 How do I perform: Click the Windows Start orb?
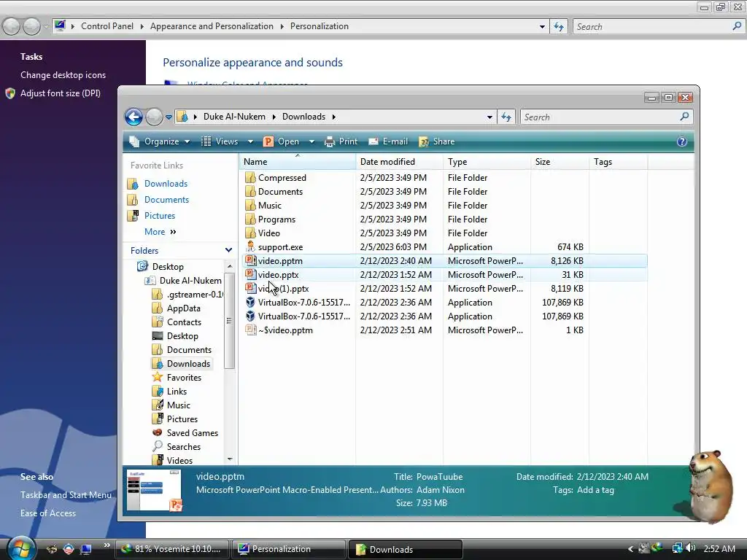(x=20, y=548)
